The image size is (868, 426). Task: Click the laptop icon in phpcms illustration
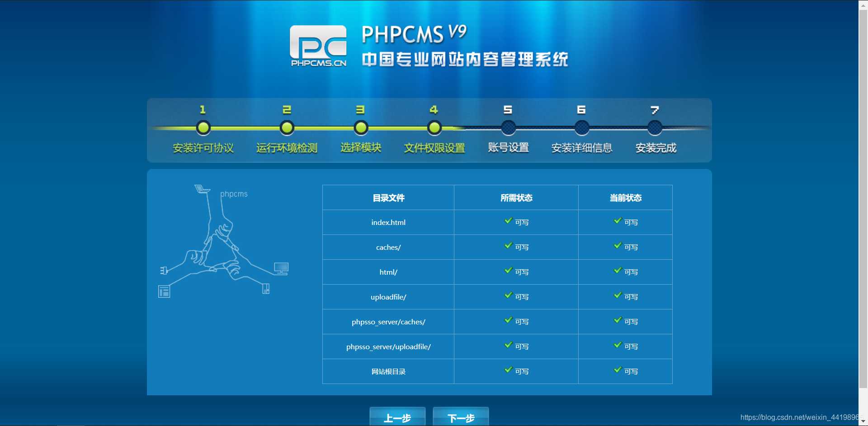pyautogui.click(x=202, y=189)
